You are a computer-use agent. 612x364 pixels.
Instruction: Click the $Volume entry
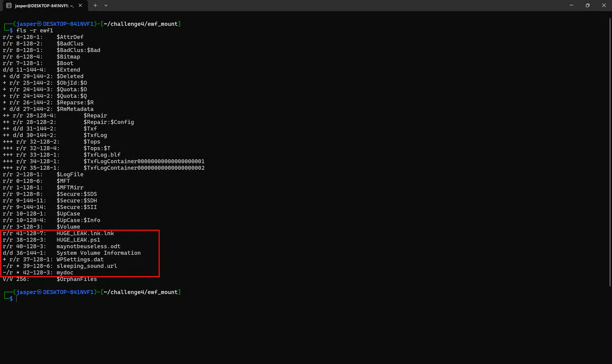tap(68, 227)
